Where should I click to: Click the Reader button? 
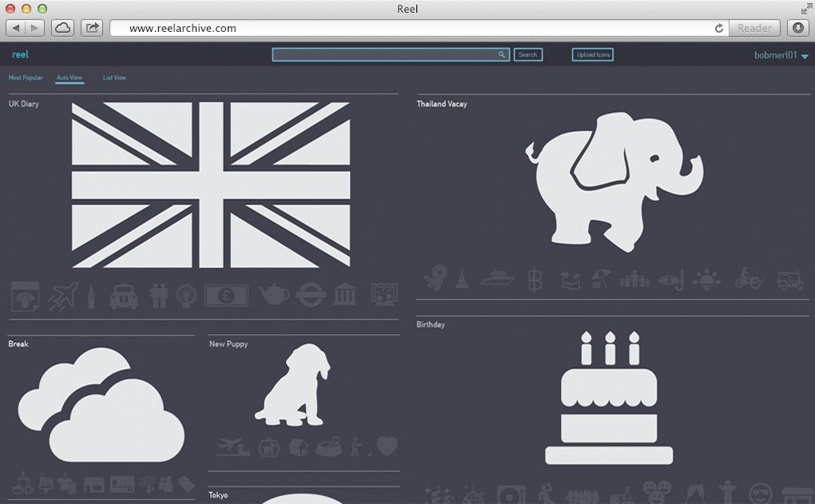coord(755,28)
